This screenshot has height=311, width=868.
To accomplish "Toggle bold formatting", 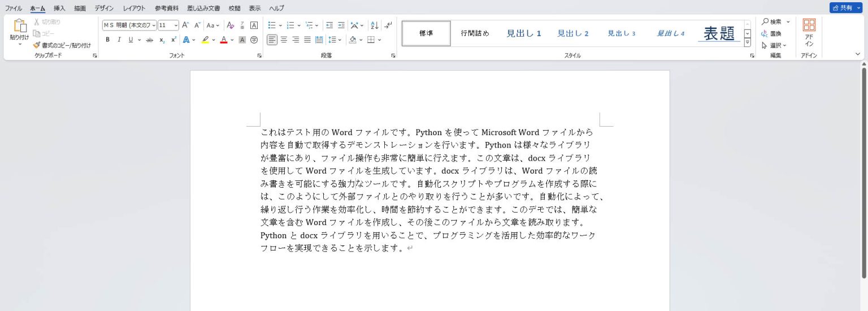I will pyautogui.click(x=107, y=40).
